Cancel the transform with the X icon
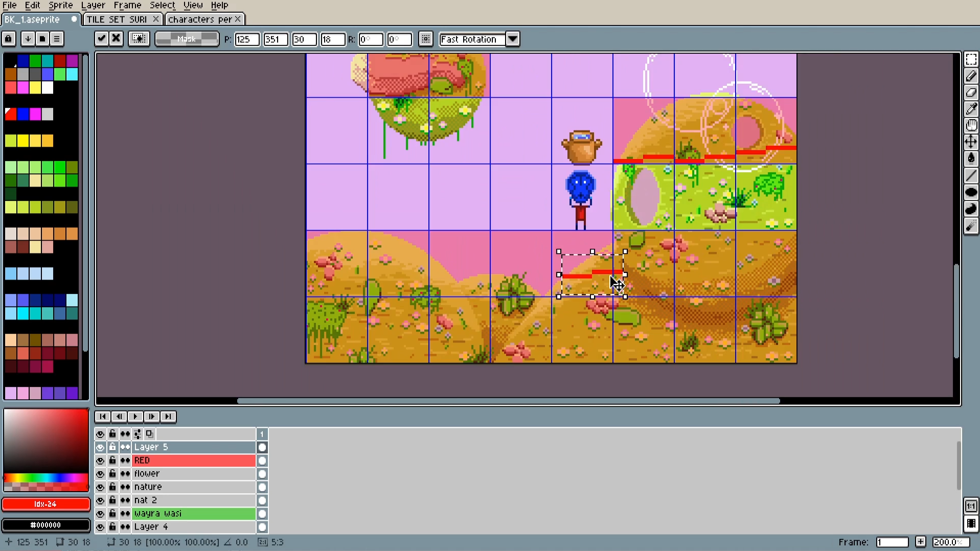 [x=116, y=39]
